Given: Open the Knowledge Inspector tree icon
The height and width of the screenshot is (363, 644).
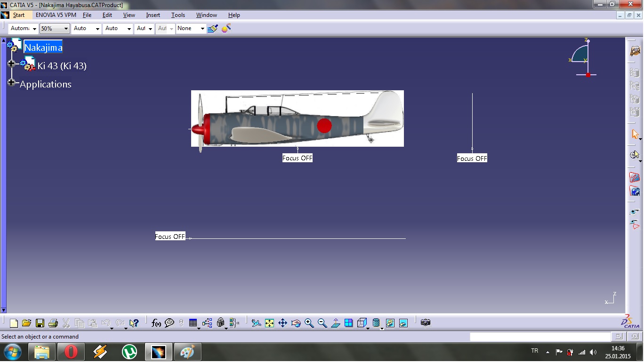Looking at the screenshot, I should pos(207,323).
